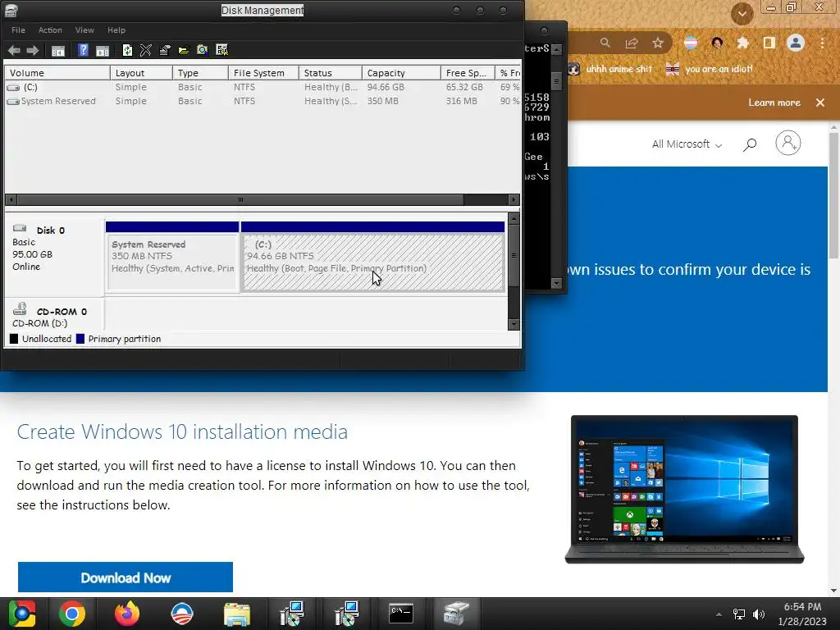The image size is (840, 630).
Task: Click horizontal scrollbar thumb in volume list
Action: pyautogui.click(x=240, y=200)
